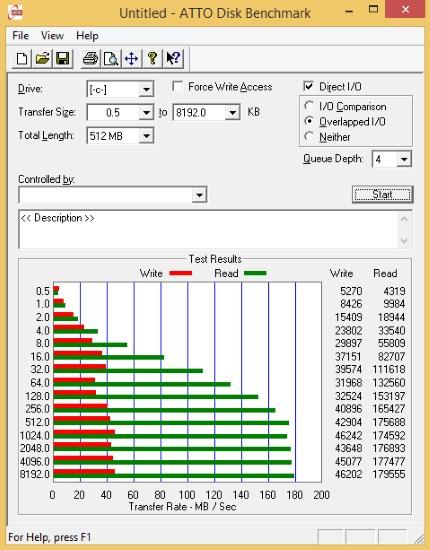Enable Force Write Access checkbox
This screenshot has width=430, height=550.
pyautogui.click(x=177, y=86)
